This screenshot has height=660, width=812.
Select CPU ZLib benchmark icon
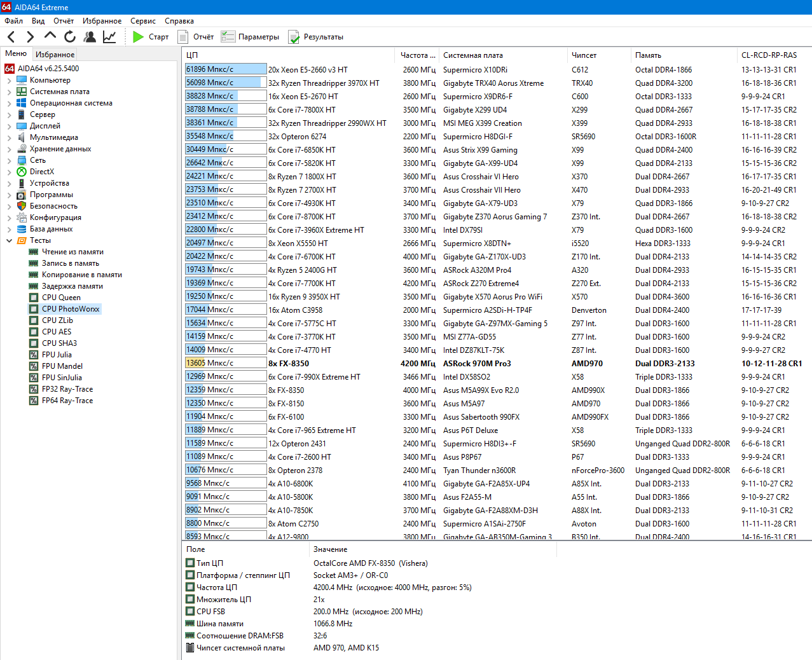34,320
